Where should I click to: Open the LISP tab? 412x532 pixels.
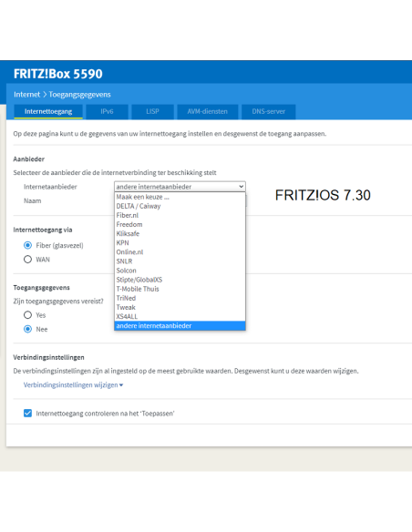153,112
